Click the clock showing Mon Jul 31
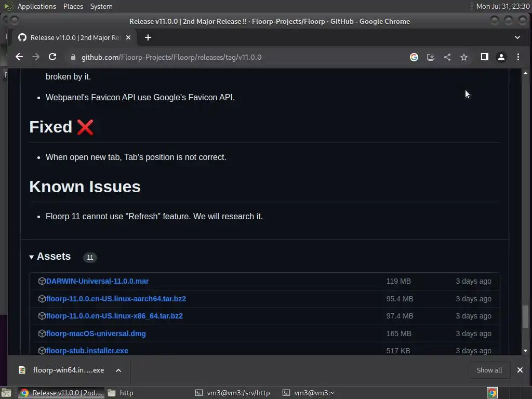Image resolution: width=532 pixels, height=399 pixels. pyautogui.click(x=503, y=6)
